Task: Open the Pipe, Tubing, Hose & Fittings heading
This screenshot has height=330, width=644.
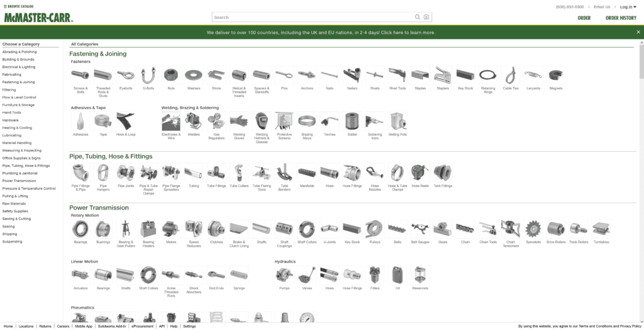Action: [x=111, y=156]
